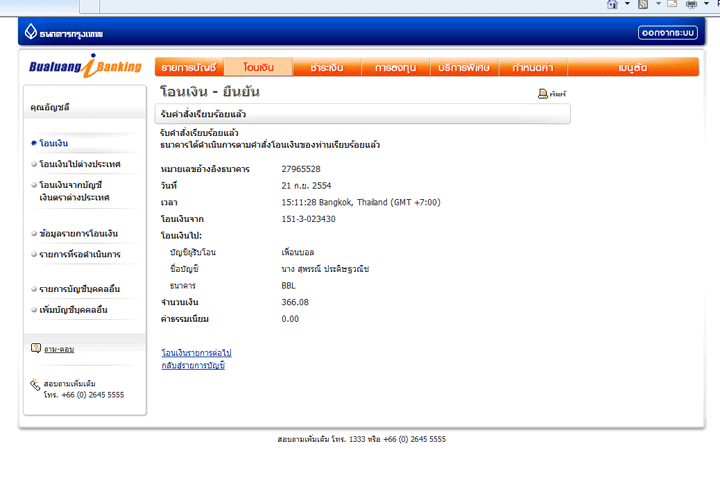
Task: Go to the บริการพิเศษ tab
Action: click(464, 67)
